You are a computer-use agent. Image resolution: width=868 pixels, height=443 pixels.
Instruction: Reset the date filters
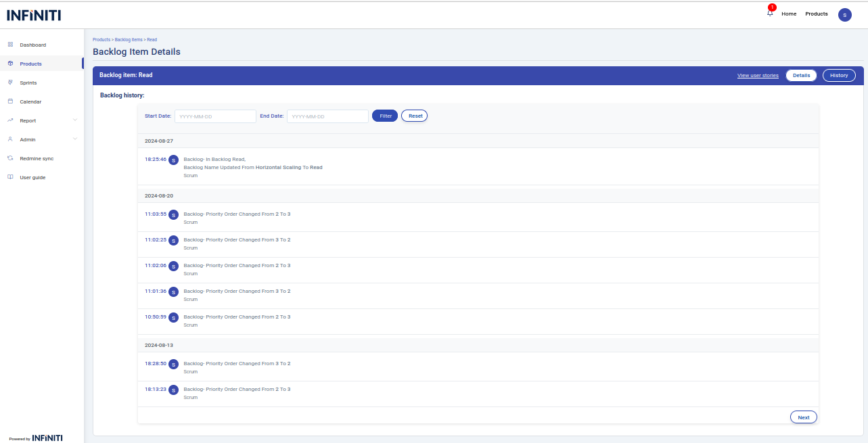click(415, 116)
